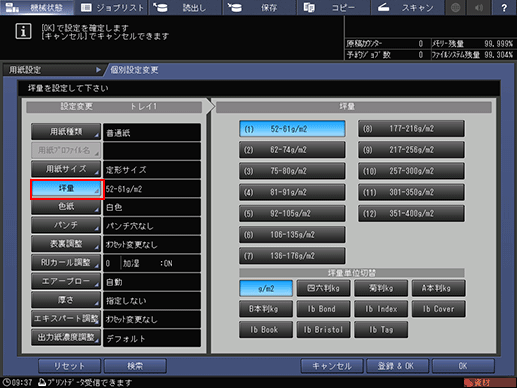Click the 52-61g/m2 weight value field
The height and width of the screenshot is (388, 517).
pyautogui.click(x=152, y=189)
